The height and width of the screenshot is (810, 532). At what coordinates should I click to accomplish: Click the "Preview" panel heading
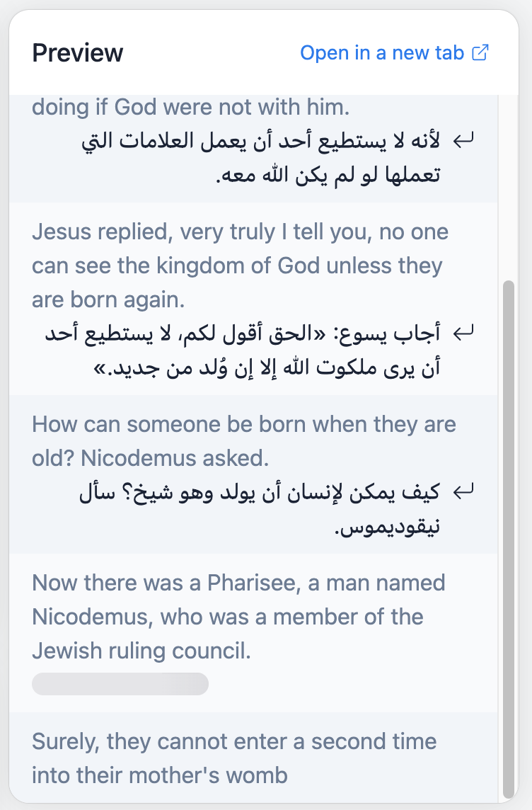click(78, 53)
